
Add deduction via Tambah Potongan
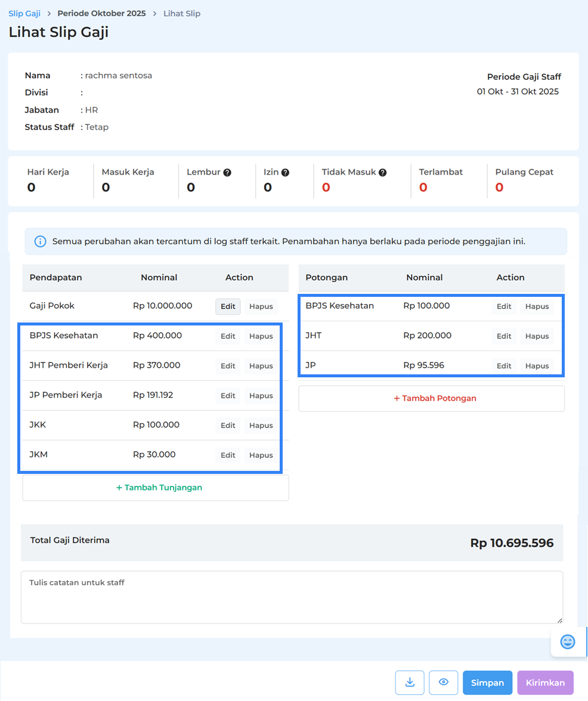(x=431, y=398)
